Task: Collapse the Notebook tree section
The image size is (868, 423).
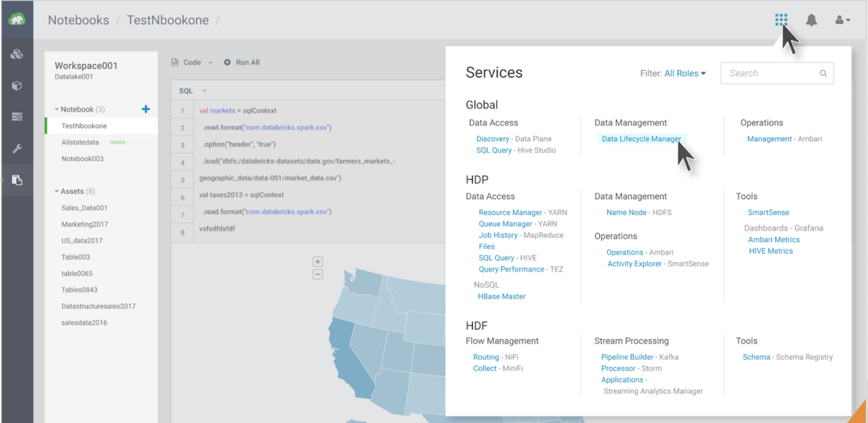Action: (x=57, y=109)
